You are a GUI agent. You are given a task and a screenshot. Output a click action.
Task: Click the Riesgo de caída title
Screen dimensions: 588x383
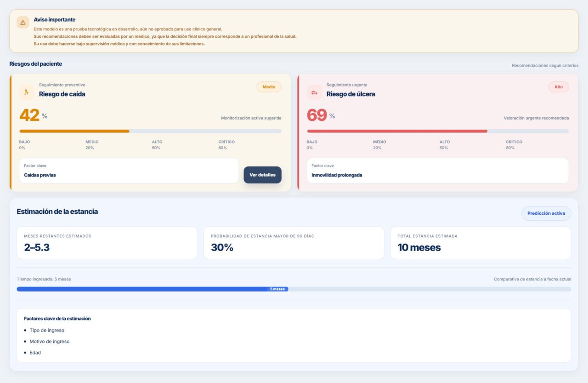coord(62,94)
